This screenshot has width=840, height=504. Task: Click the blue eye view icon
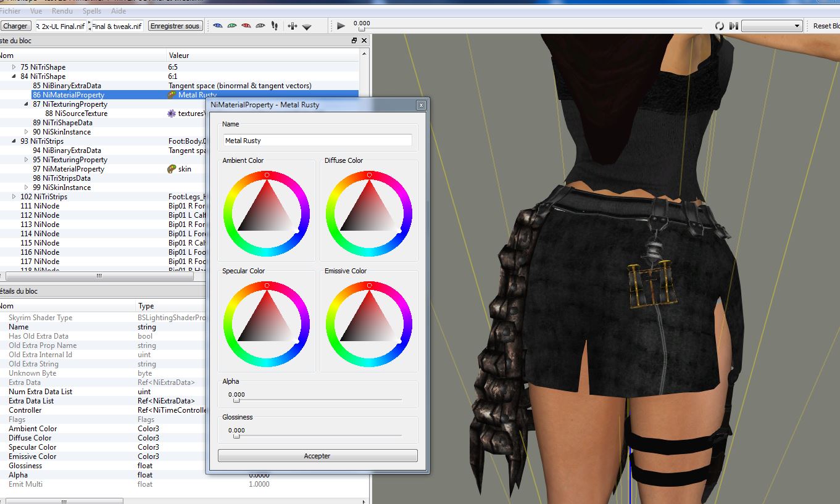pyautogui.click(x=217, y=26)
